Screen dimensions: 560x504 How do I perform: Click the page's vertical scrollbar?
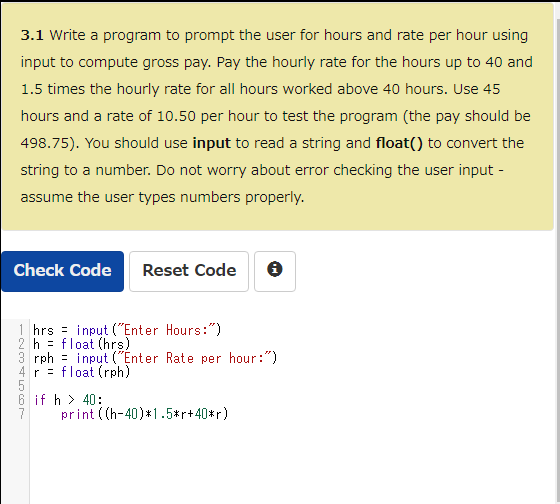(x=557, y=250)
